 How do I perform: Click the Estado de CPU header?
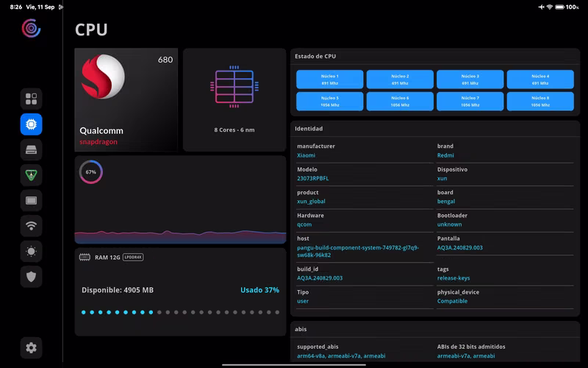(x=315, y=57)
